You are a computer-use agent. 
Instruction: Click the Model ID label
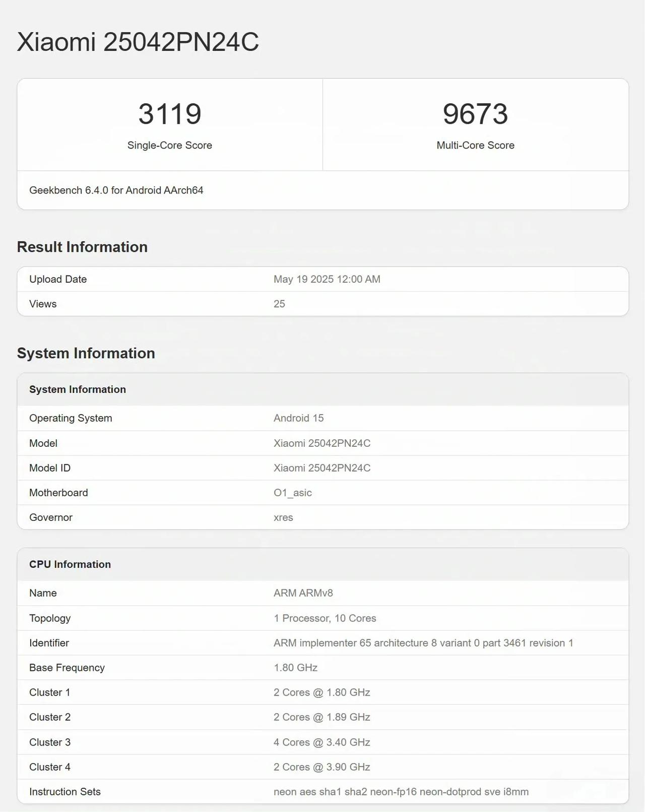50,468
